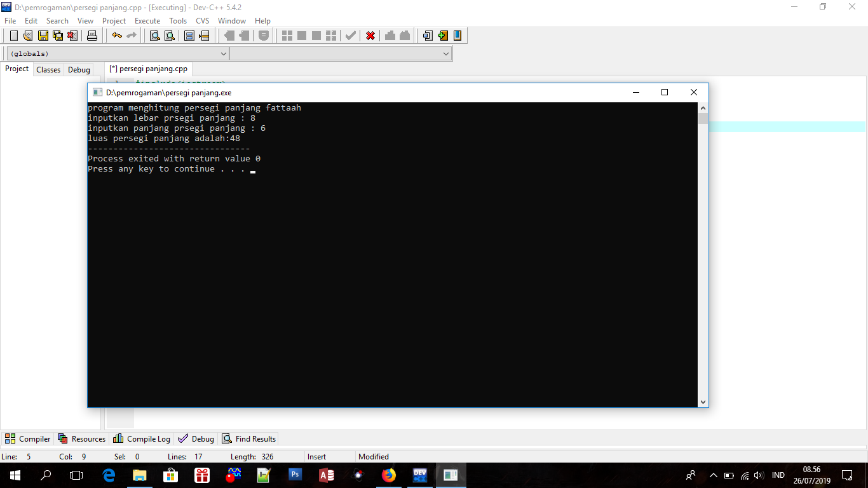This screenshot has width=868, height=488.
Task: Open Firefox from the taskbar
Action: pyautogui.click(x=388, y=475)
